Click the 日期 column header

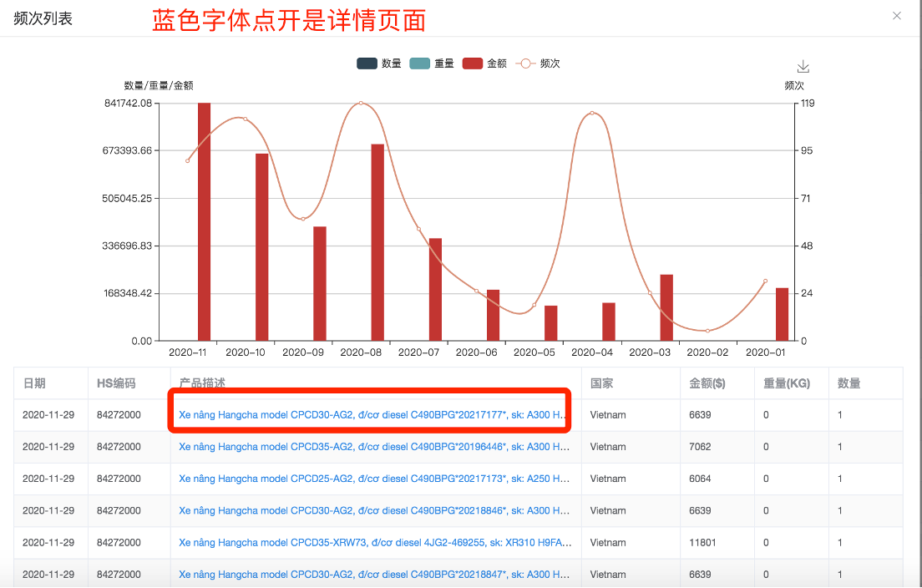tap(34, 383)
